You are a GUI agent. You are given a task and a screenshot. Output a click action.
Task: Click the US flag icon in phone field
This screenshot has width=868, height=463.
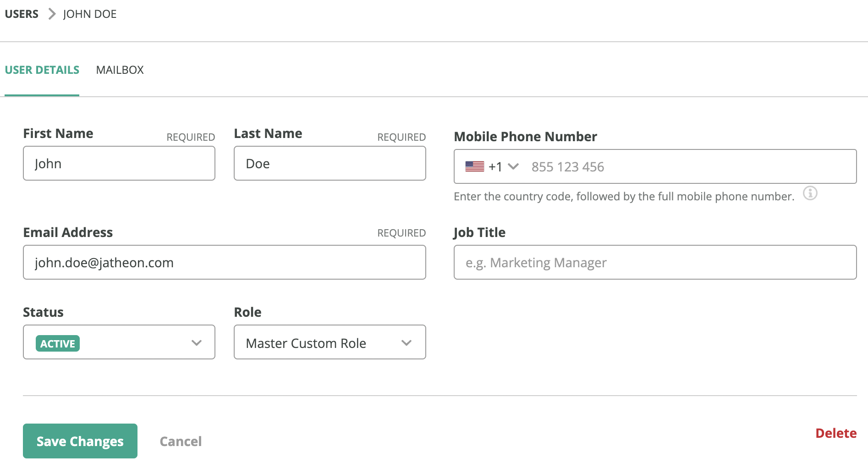474,166
